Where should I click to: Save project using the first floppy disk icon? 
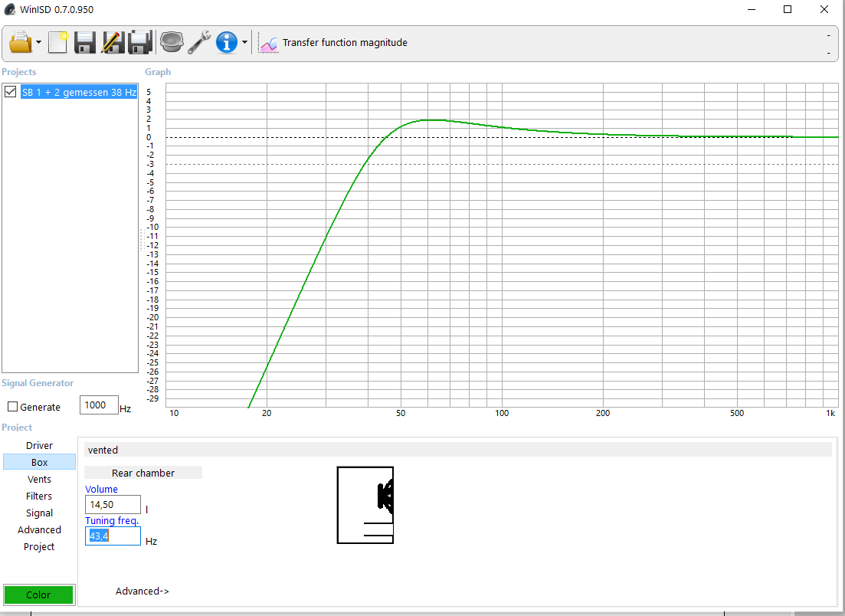84,42
